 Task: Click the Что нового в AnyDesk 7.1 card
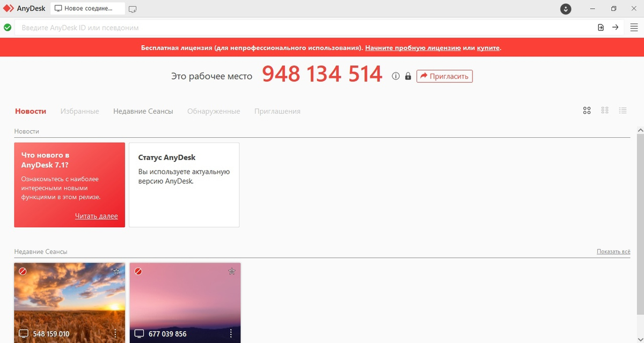pos(70,185)
